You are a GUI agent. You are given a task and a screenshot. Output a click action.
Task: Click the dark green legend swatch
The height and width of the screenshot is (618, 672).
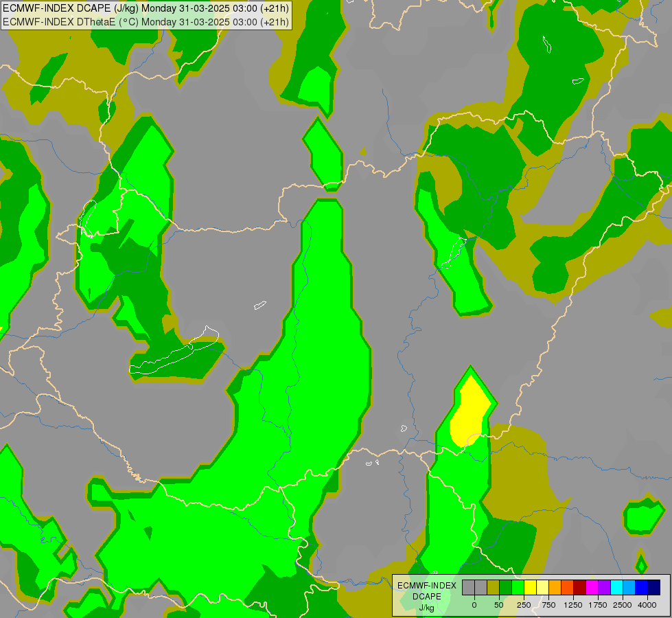pos(505,588)
